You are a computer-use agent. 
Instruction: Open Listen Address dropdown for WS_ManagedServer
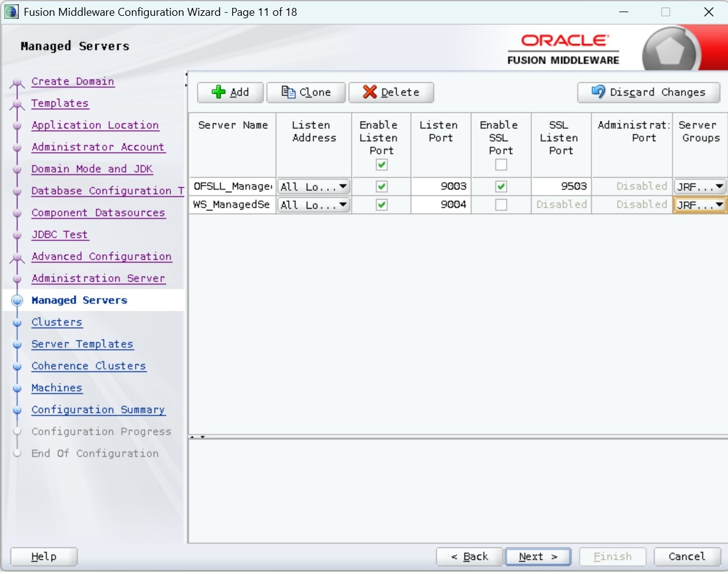coord(314,205)
